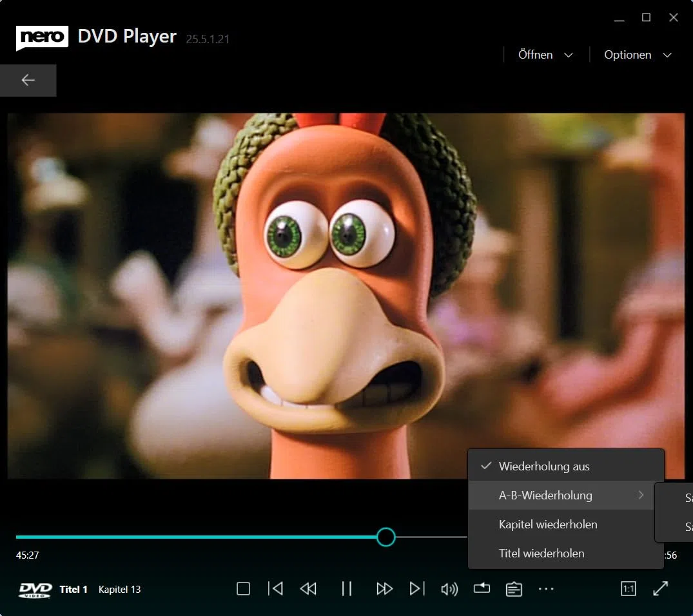This screenshot has width=693, height=616.
Task: Fast forward the DVD playback
Action: (x=384, y=588)
